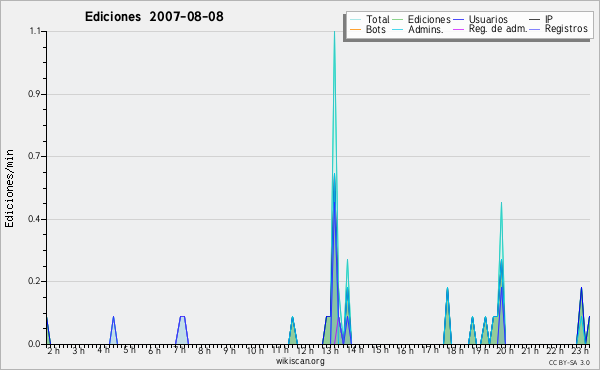Click the 'CC BY-SA 3.0' license text

569,362
